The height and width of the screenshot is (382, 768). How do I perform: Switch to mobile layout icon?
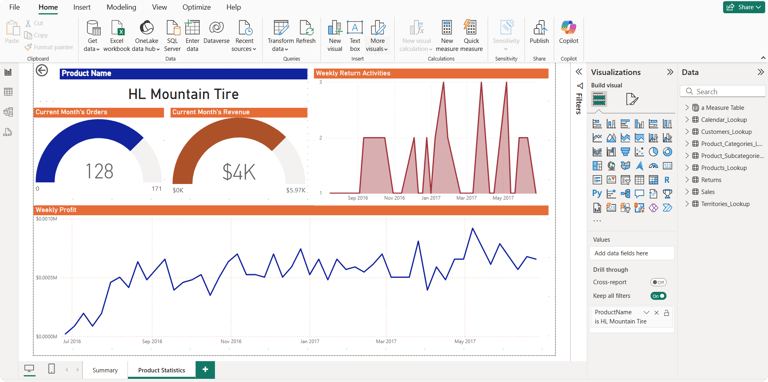click(51, 369)
